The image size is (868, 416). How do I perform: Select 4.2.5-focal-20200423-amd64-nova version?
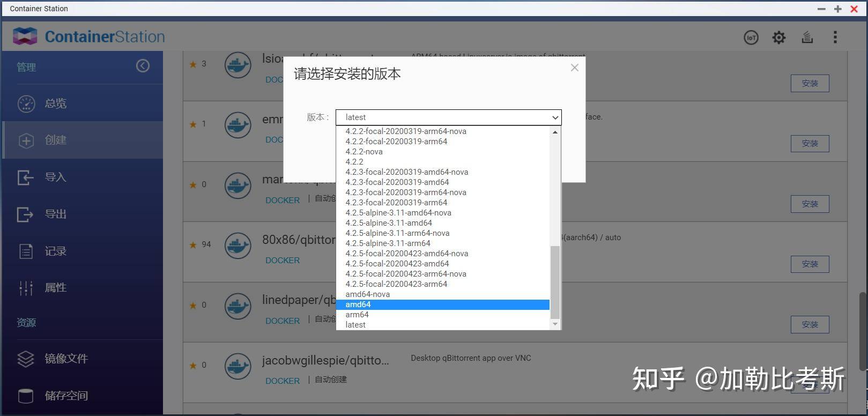(443, 254)
